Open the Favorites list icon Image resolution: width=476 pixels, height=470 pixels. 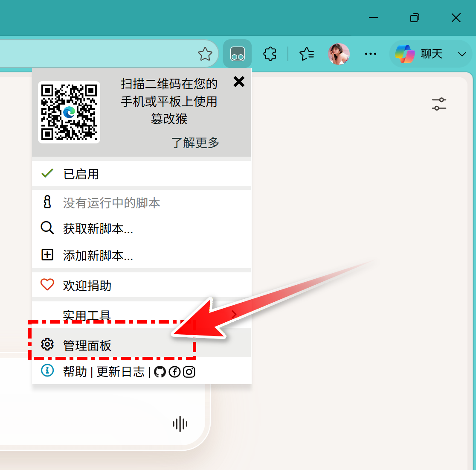[307, 54]
